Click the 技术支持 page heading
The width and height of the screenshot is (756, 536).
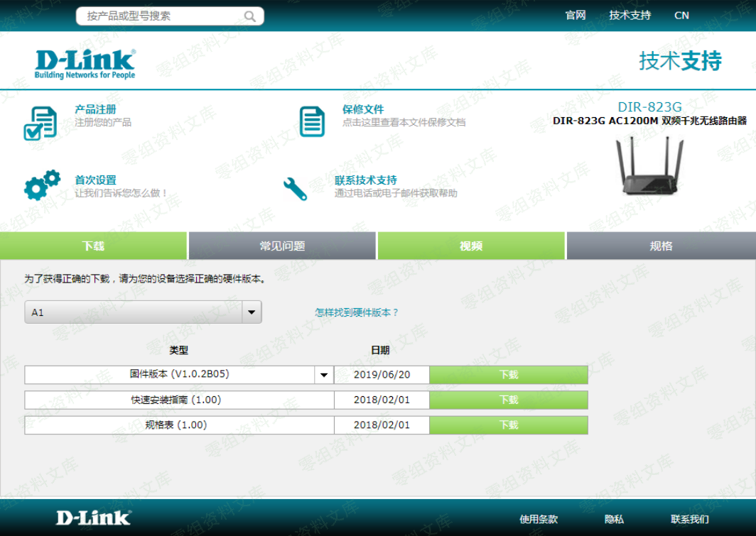click(680, 61)
